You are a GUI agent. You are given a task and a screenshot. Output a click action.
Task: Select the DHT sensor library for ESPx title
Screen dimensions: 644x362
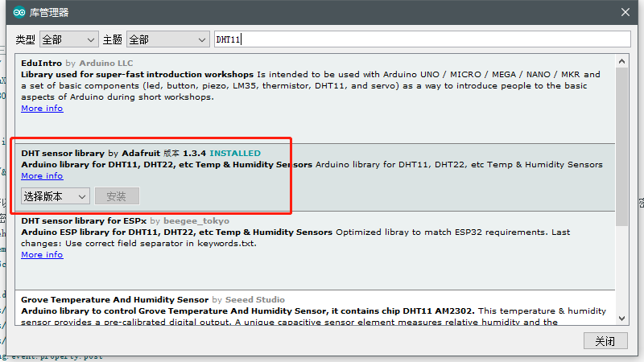coord(84,220)
